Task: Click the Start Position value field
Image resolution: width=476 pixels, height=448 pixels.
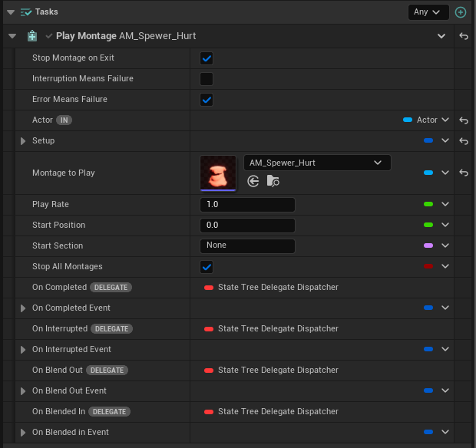Action: click(x=247, y=226)
